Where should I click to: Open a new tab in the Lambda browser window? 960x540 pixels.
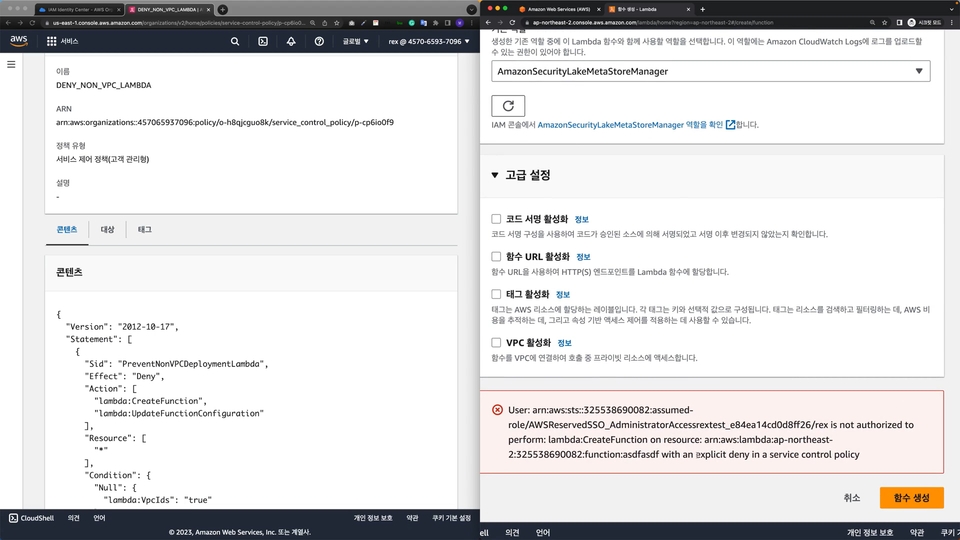[702, 9]
